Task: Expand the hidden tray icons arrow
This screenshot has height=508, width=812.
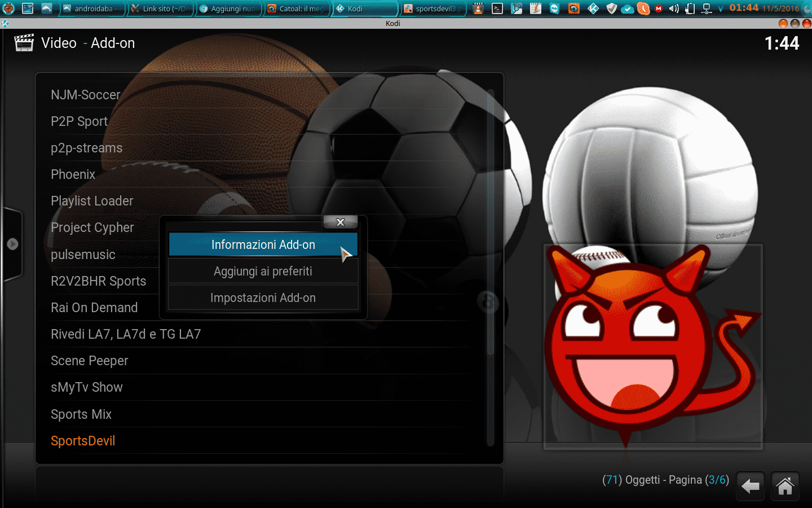Action: pyautogui.click(x=720, y=9)
